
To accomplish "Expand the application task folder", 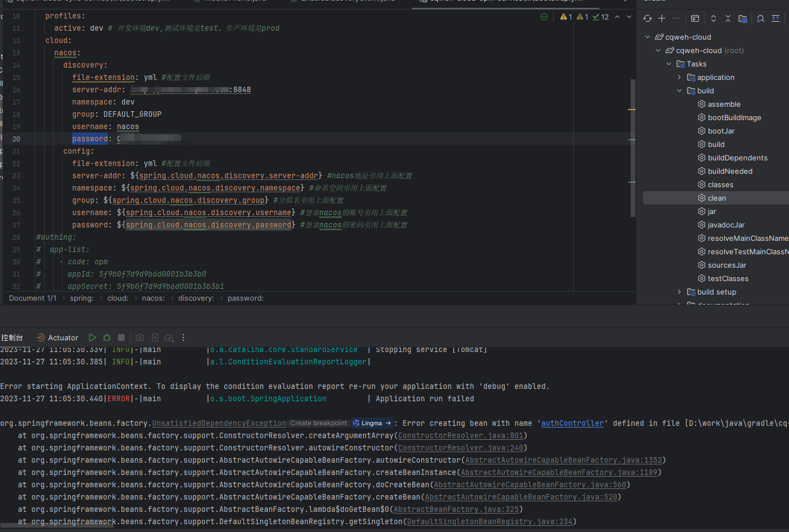I will (679, 77).
